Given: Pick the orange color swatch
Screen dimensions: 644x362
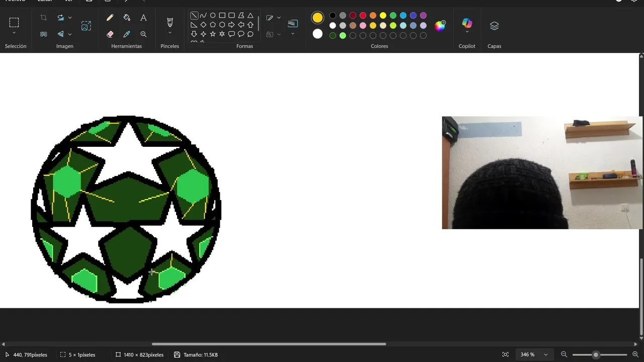Looking at the screenshot, I should click(x=373, y=16).
